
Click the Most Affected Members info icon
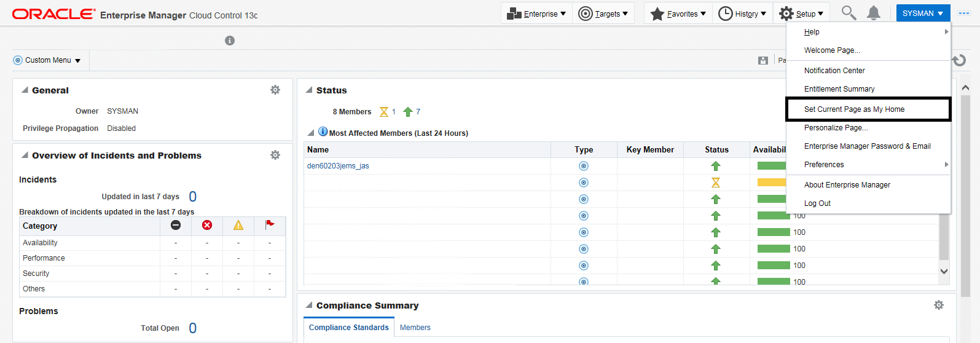click(x=323, y=132)
